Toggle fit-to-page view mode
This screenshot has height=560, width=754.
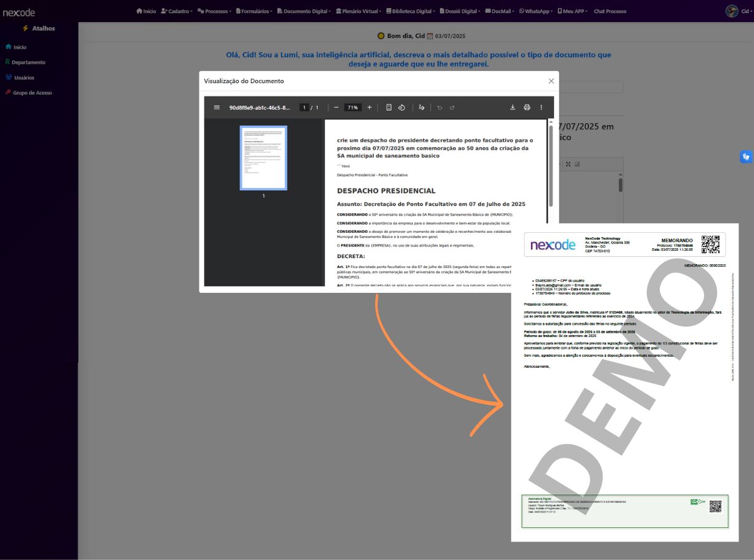(x=388, y=107)
